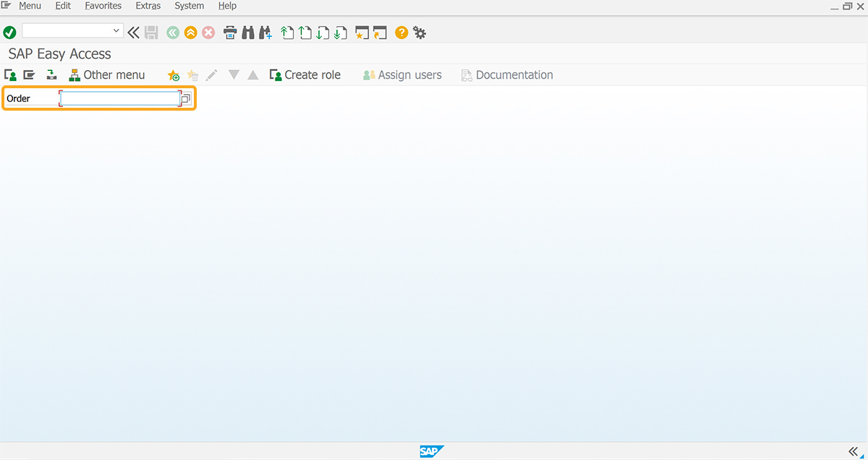Click the Find binoculars icon

click(248, 33)
